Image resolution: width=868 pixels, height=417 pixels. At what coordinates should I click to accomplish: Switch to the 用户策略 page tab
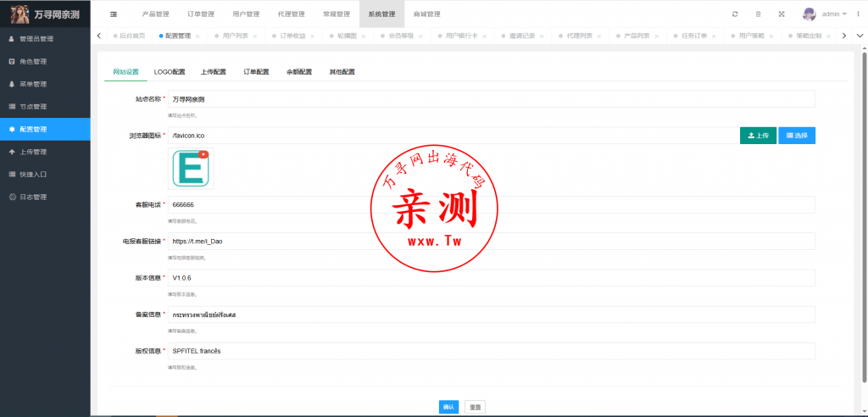(x=751, y=36)
